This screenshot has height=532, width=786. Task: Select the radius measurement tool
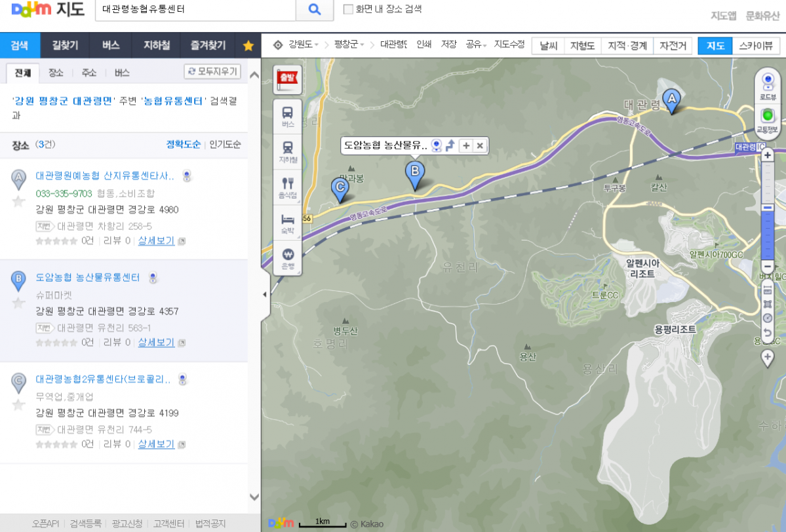[768, 318]
